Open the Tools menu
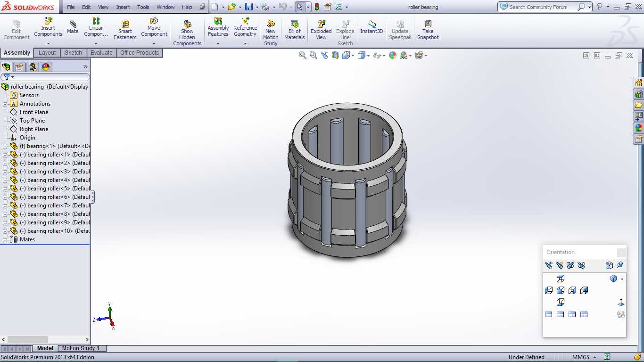The width and height of the screenshot is (644, 362). (x=143, y=7)
